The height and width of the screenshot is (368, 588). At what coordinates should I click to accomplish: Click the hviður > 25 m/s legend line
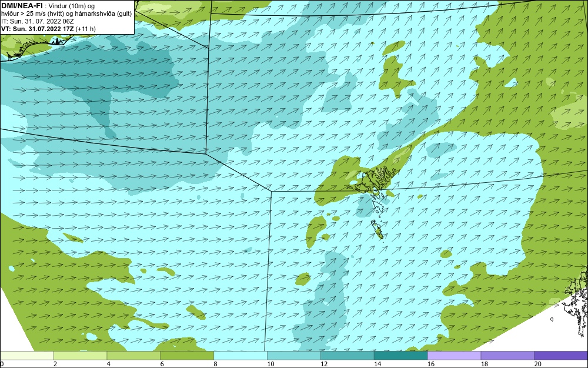click(66, 14)
